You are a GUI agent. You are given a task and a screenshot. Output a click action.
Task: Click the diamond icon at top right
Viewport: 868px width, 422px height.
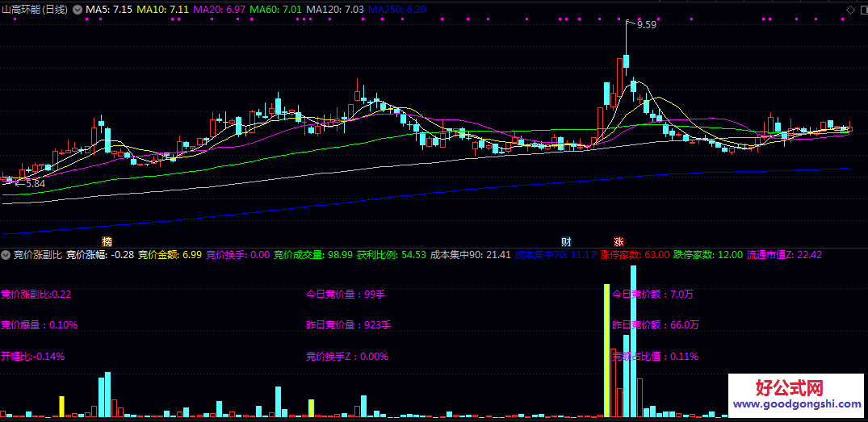pos(850,10)
